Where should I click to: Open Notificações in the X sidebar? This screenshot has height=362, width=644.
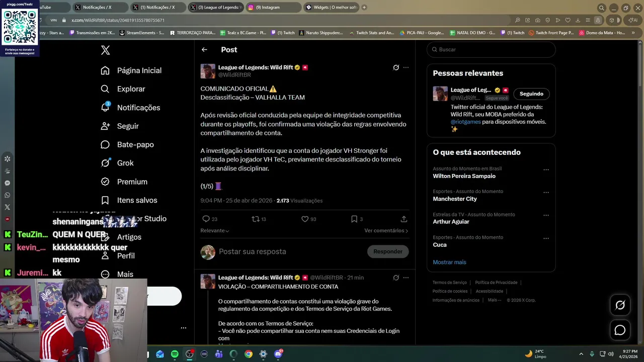pos(130,108)
